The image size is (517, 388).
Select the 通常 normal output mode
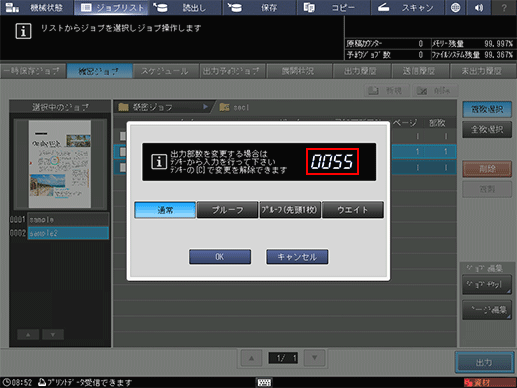pos(165,210)
